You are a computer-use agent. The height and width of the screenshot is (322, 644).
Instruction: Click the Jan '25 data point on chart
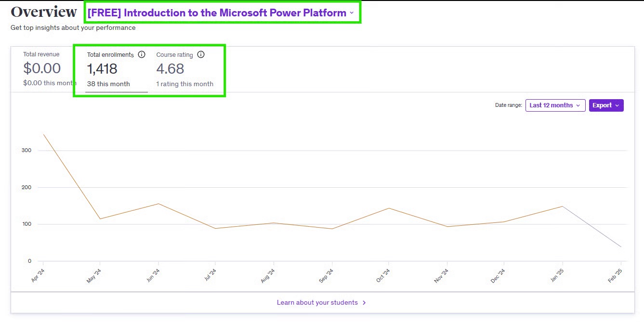(x=562, y=206)
